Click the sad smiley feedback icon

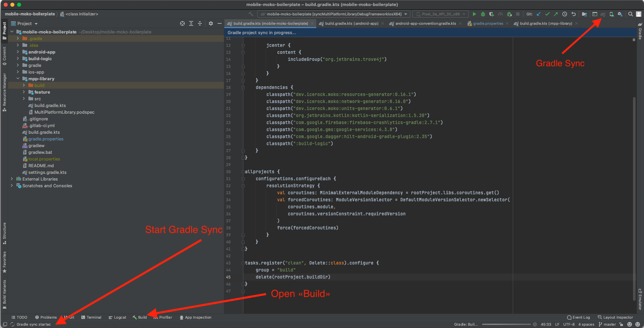[638, 324]
